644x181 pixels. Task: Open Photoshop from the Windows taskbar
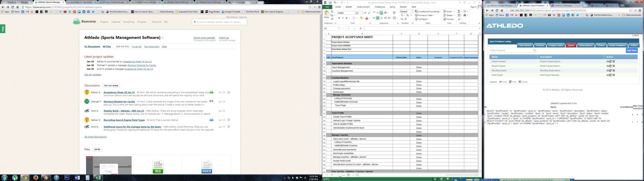(67, 177)
